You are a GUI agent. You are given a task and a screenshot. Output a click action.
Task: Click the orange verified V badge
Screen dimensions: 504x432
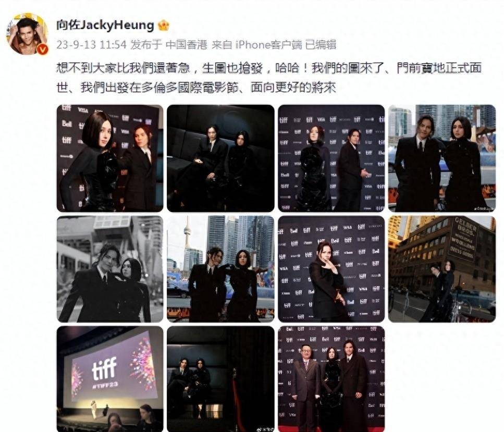coord(43,49)
